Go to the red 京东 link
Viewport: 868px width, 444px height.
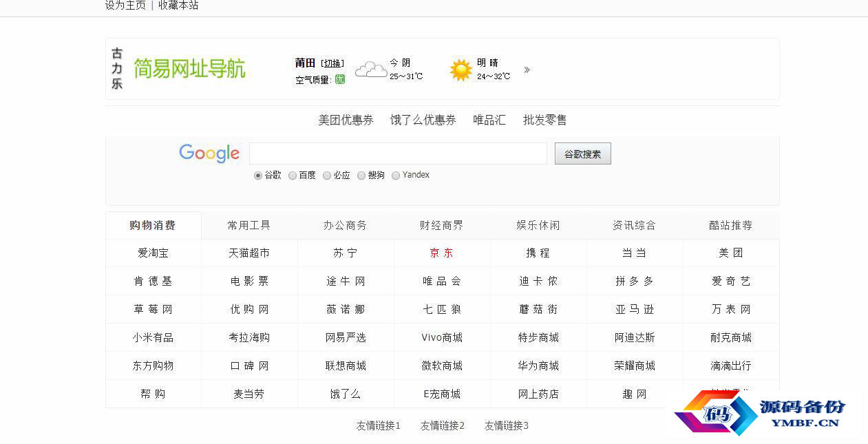442,253
